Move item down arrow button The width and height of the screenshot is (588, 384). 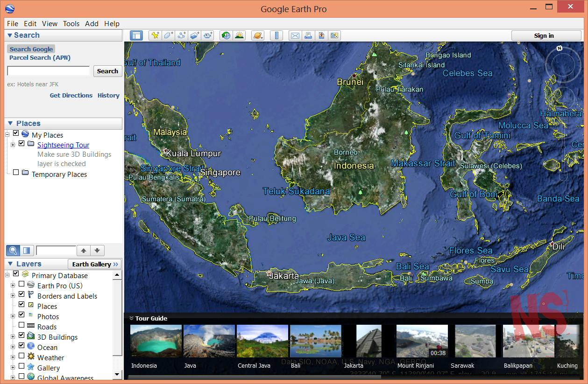[x=97, y=251]
